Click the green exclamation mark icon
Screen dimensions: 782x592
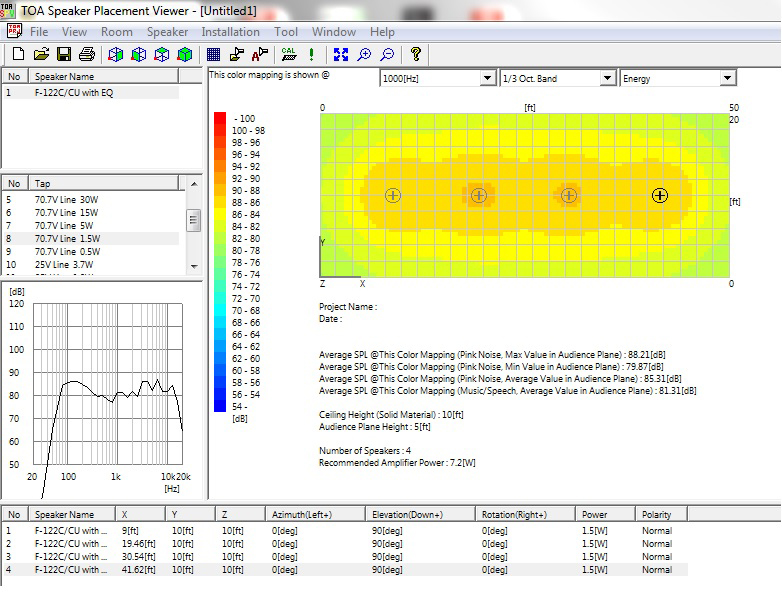click(x=312, y=54)
